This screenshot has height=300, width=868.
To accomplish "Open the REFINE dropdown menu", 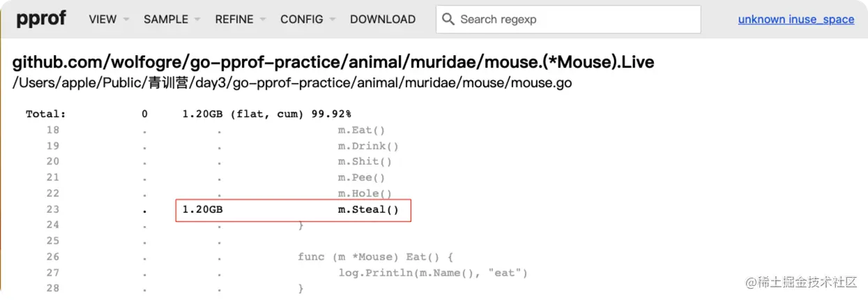I will coord(241,20).
